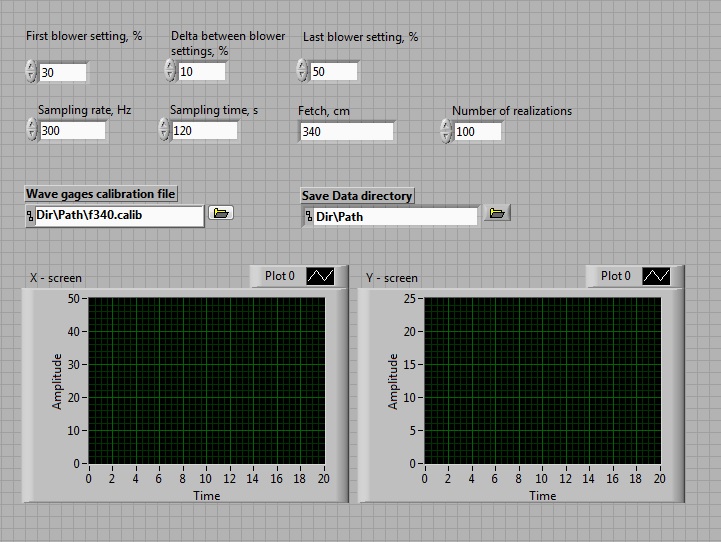Select the First blower setting value field
Image resolution: width=721 pixels, height=542 pixels.
63,72
